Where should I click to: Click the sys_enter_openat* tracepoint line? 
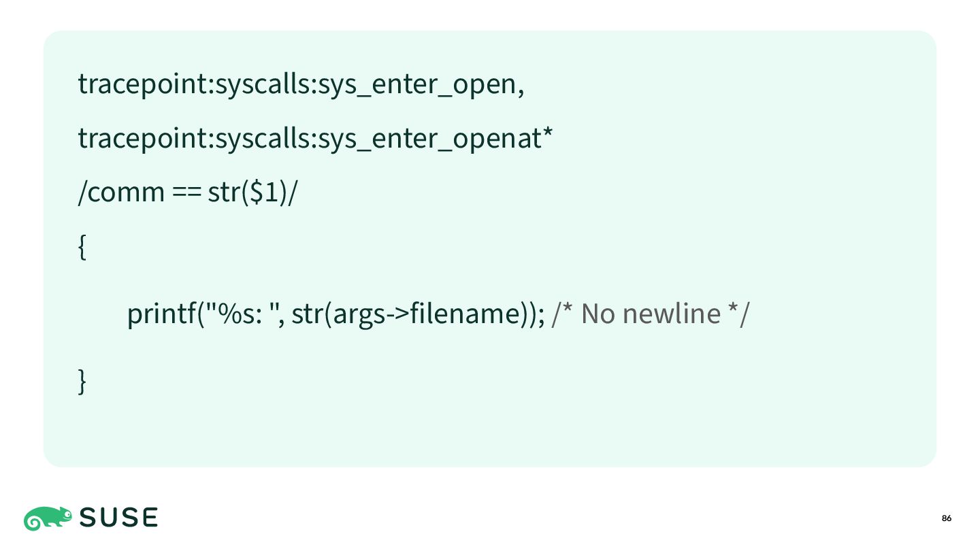[315, 138]
